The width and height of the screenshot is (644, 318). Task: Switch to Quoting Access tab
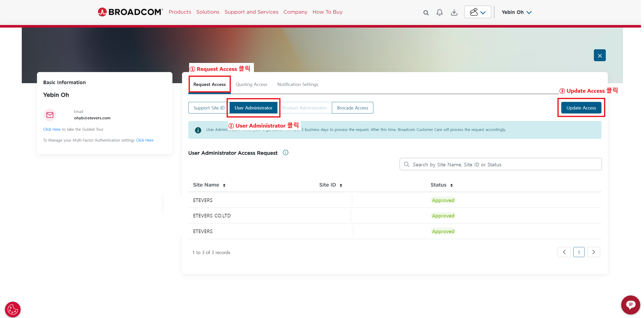pyautogui.click(x=251, y=84)
